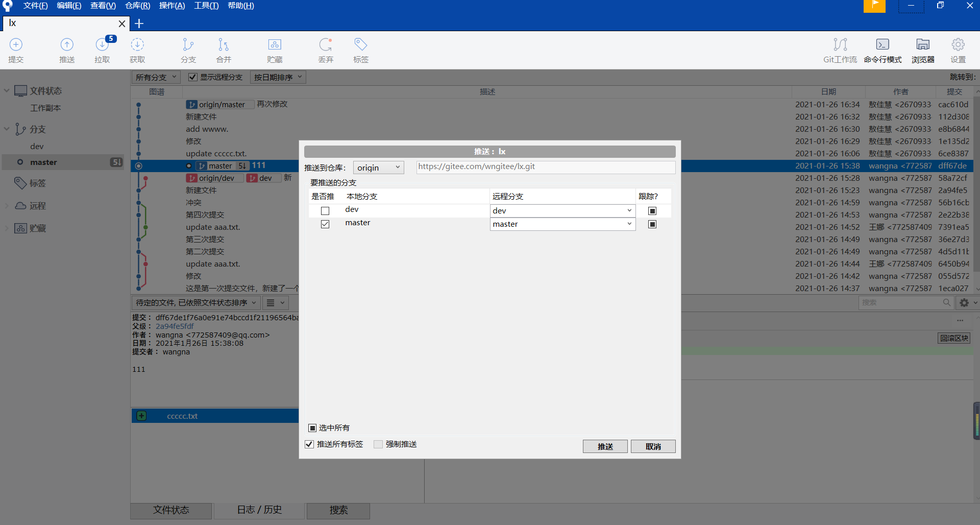This screenshot has height=525, width=980.
Task: Check the dev branch push checkbox
Action: point(325,211)
